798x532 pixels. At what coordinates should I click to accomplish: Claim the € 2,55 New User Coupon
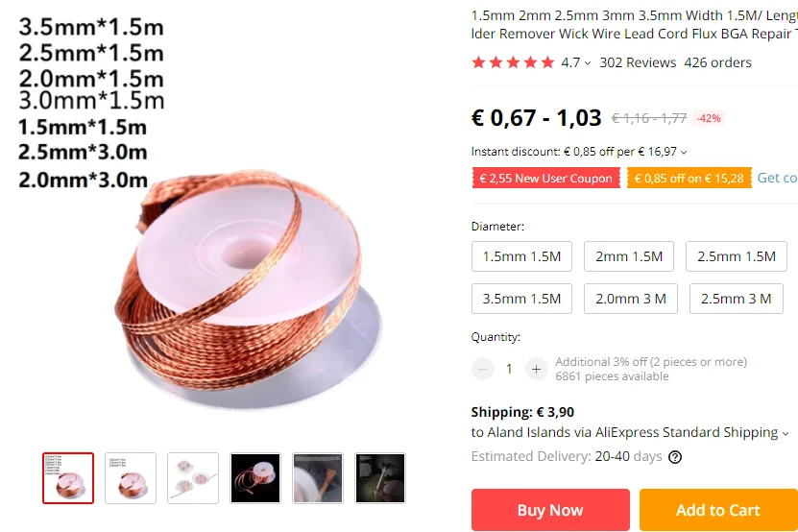(x=546, y=179)
